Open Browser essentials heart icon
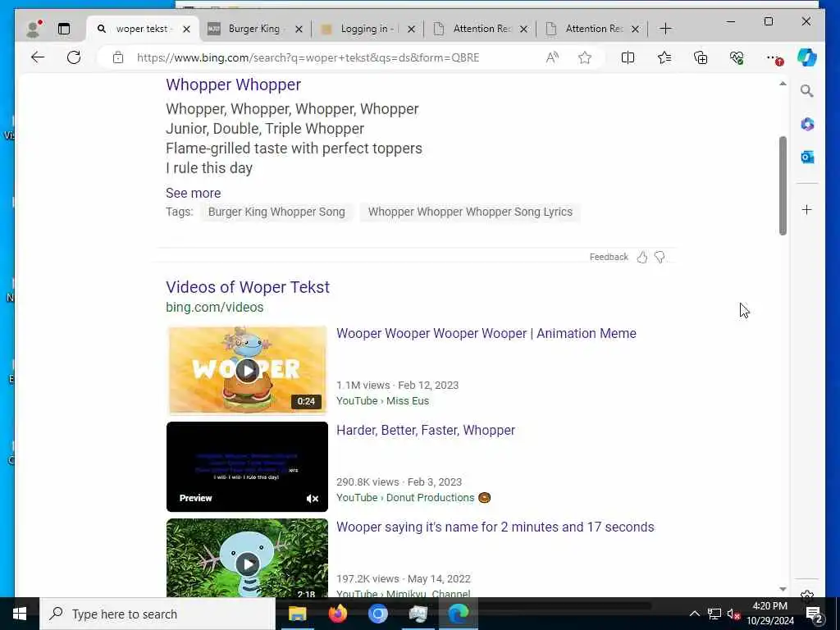 click(x=737, y=57)
